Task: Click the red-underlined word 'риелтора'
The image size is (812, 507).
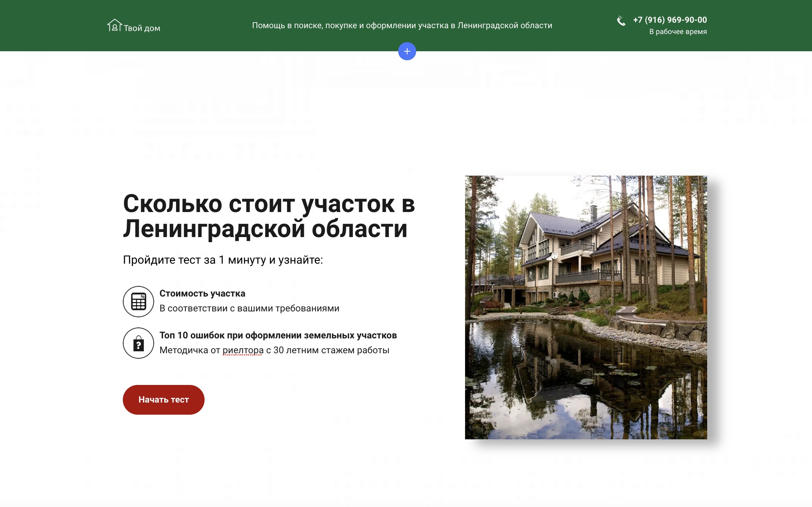Action: [243, 350]
